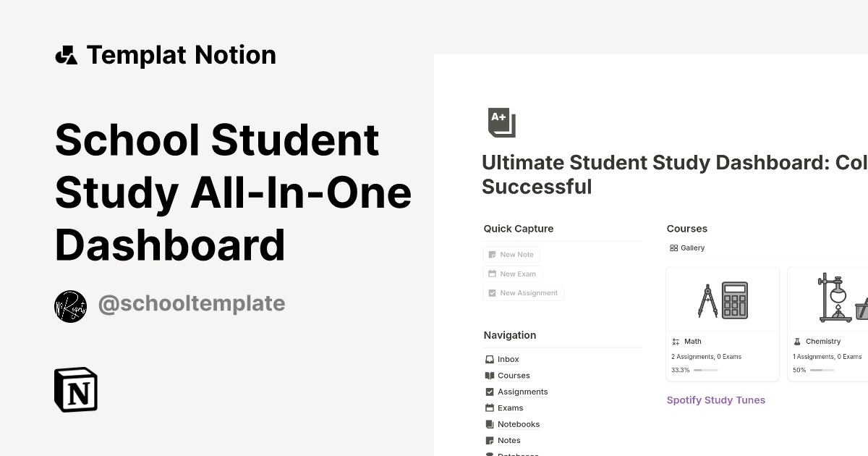868x456 pixels.
Task: Switch to the Courses section heading
Action: tap(686, 228)
